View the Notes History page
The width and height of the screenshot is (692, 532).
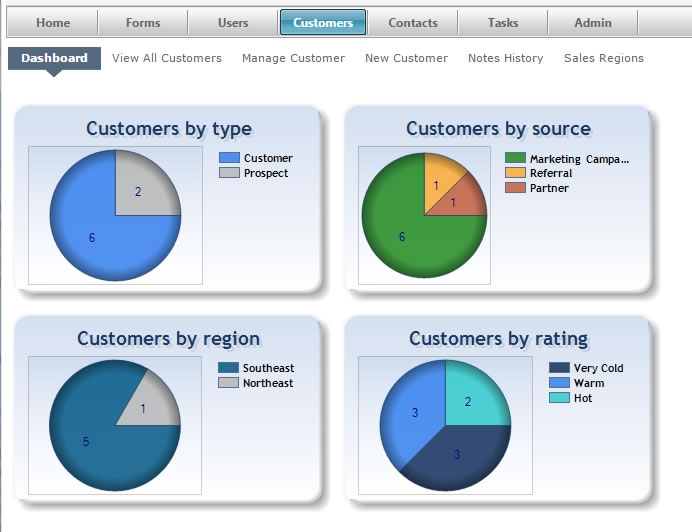coord(506,58)
